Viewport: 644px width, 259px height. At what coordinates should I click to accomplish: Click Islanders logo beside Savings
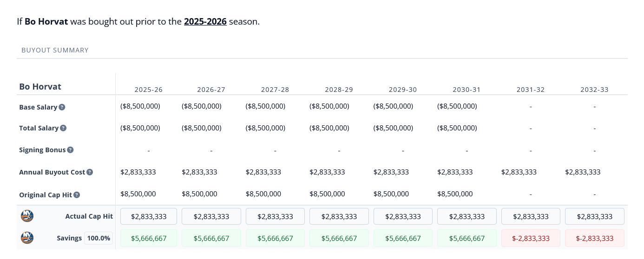pyautogui.click(x=27, y=238)
